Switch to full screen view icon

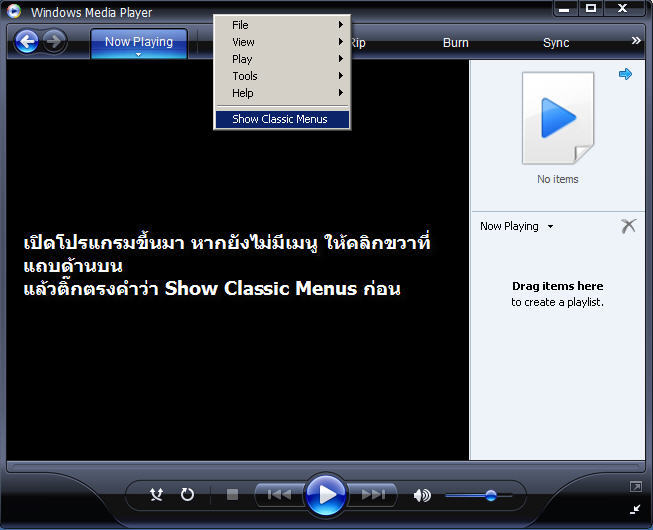[636, 486]
